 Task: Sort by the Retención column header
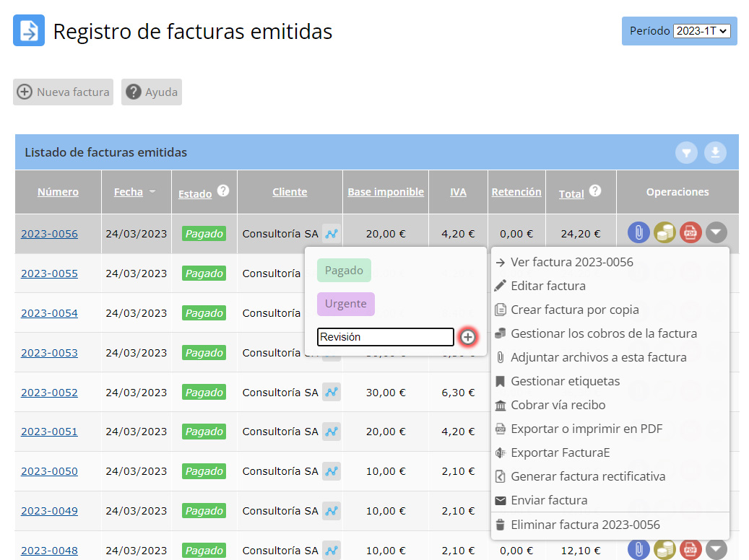click(x=516, y=192)
